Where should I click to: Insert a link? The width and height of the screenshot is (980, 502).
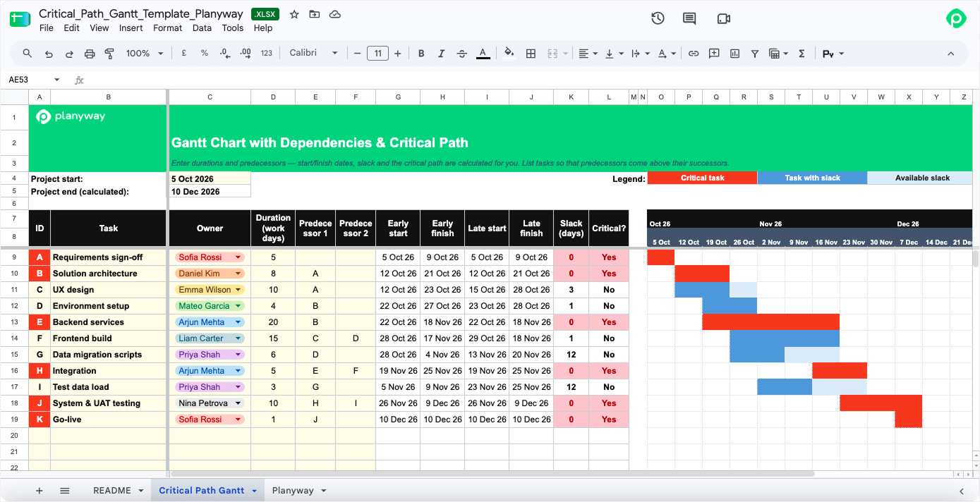tap(694, 54)
